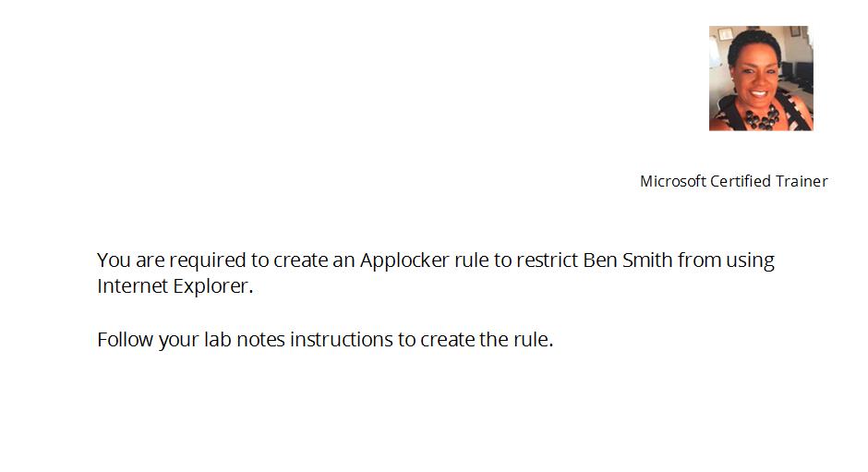
Task: Click the word 'Follow' starting the second paragraph
Action: pos(125,340)
